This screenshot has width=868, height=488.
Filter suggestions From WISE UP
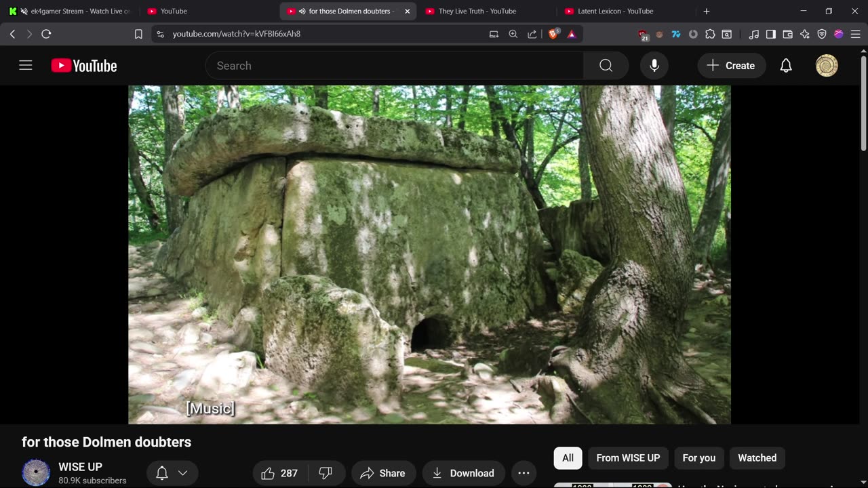pos(628,458)
